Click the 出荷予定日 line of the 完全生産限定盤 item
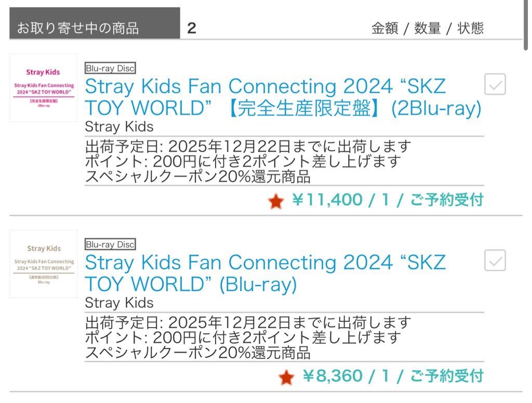This screenshot has width=532, height=403. coord(248,147)
